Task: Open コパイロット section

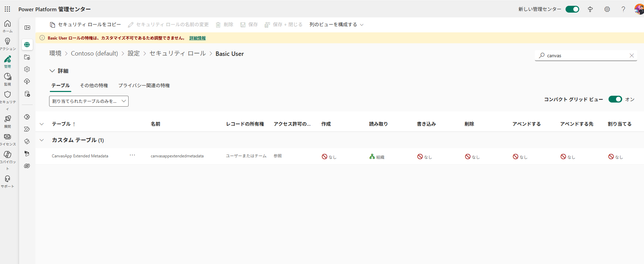Action: tap(8, 160)
